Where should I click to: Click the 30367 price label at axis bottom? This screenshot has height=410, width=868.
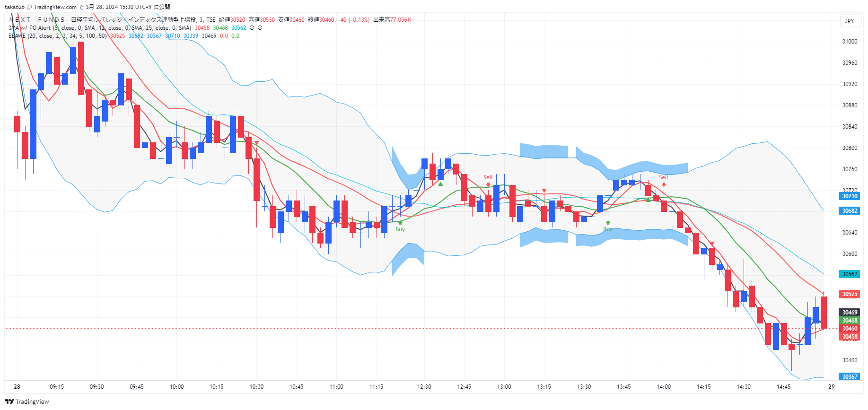point(850,377)
